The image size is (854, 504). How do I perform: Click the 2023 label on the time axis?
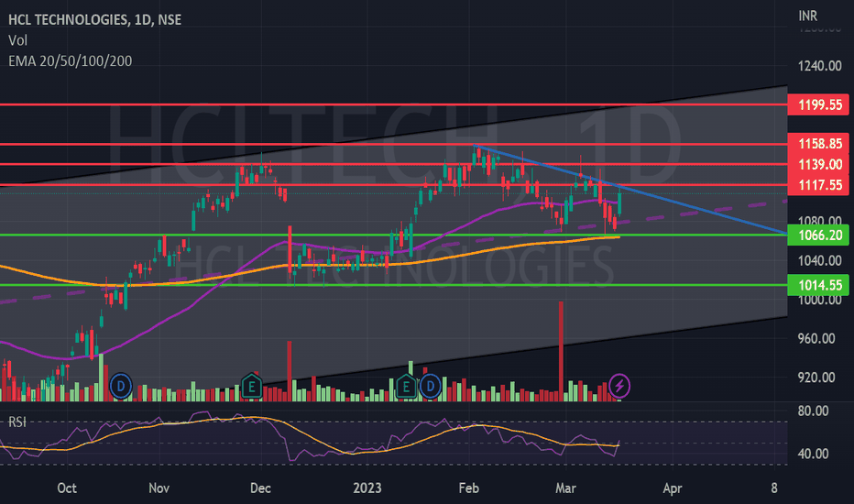pos(367,488)
